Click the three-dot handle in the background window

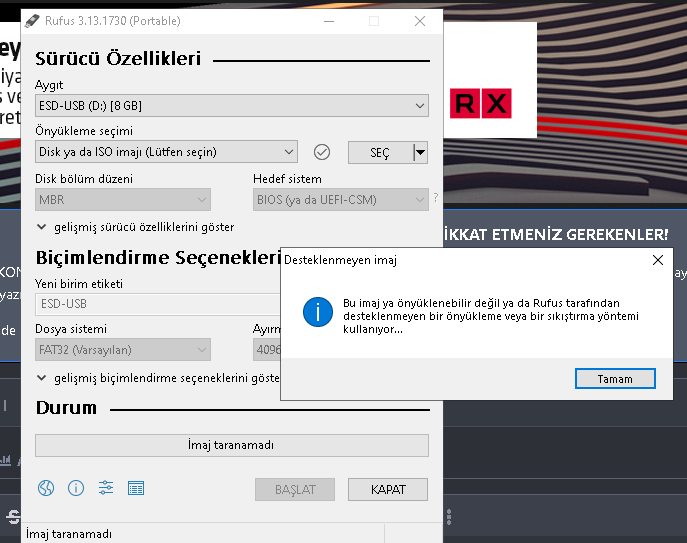coord(449,517)
